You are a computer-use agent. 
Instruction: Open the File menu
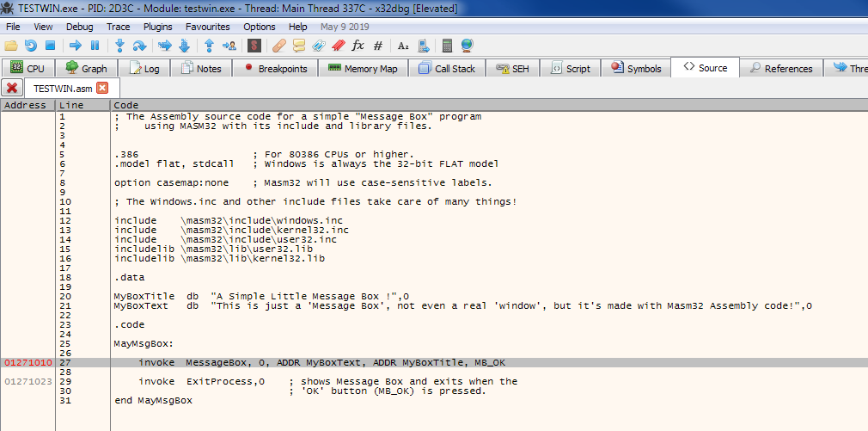pos(13,27)
